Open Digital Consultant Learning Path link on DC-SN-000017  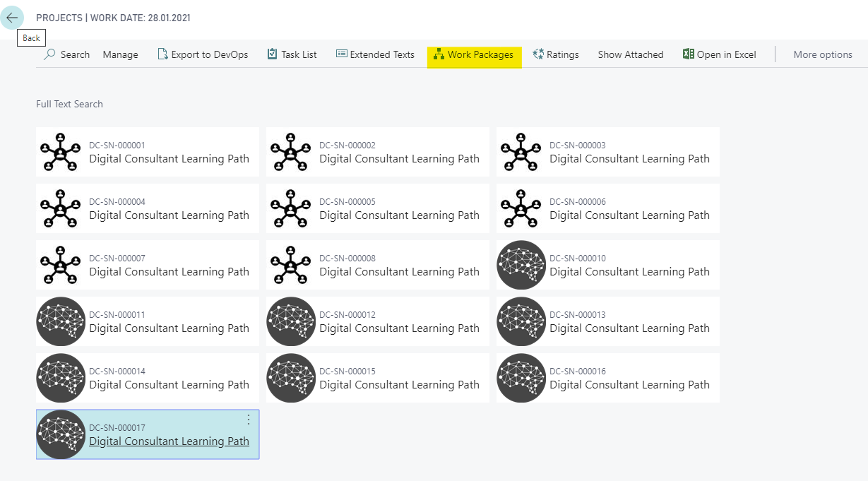point(169,441)
